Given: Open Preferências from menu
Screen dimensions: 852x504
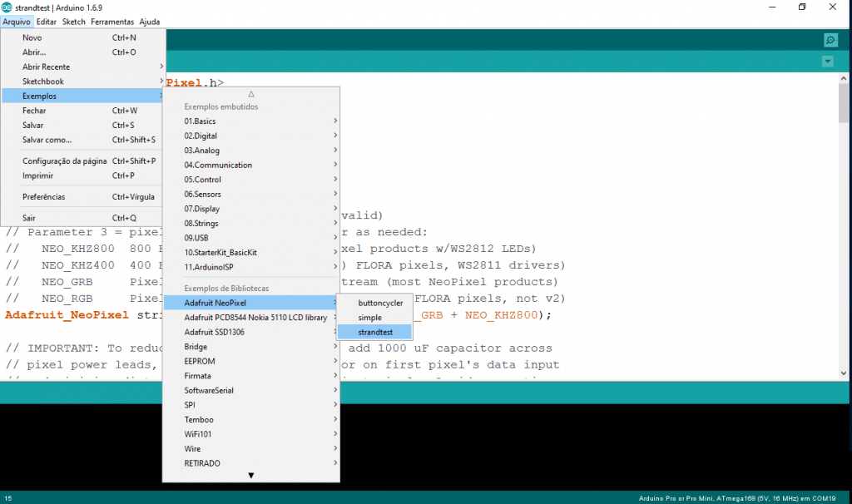Looking at the screenshot, I should coord(82,197).
